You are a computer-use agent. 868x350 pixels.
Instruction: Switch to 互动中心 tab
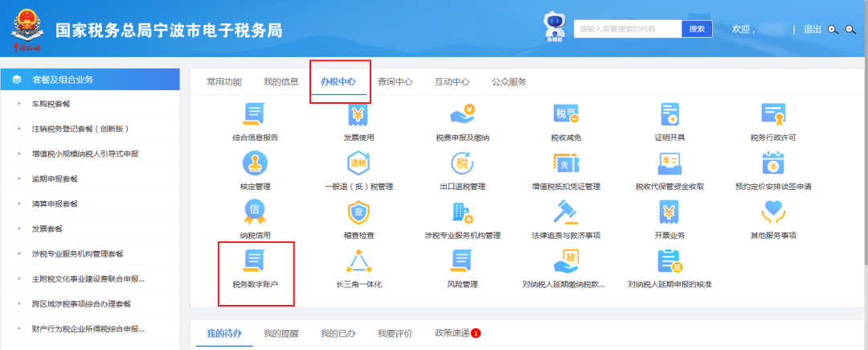[452, 82]
